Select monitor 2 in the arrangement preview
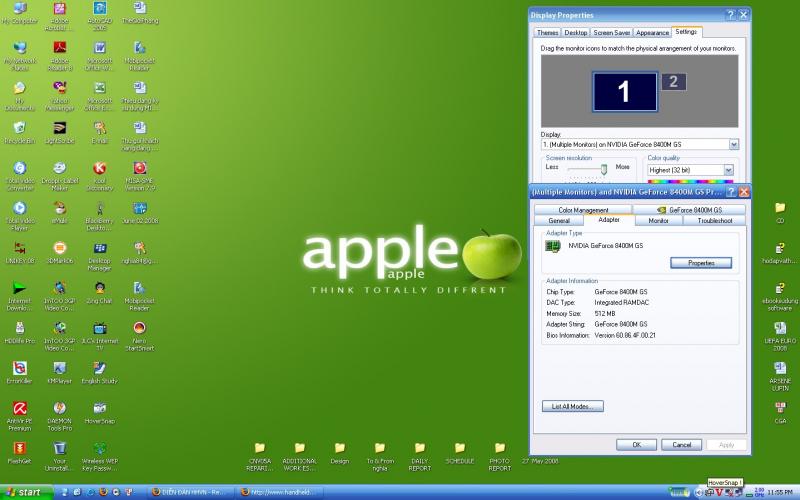Screen dimensions: 800x500 (673, 81)
